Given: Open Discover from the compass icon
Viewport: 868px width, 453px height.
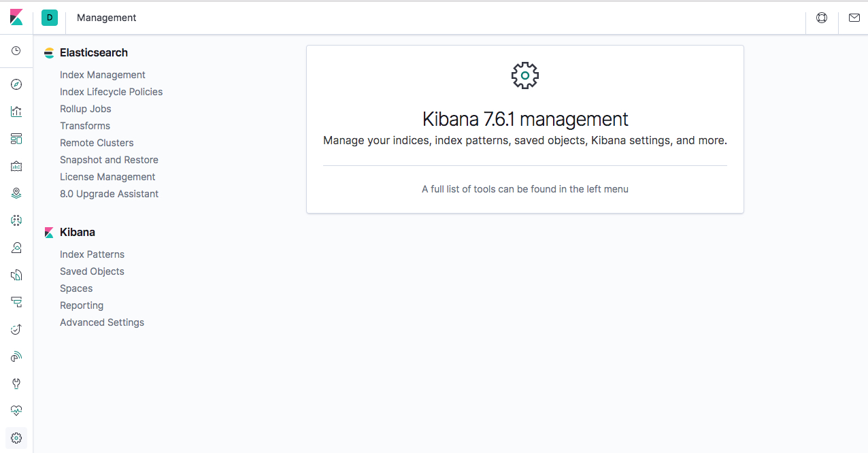Looking at the screenshot, I should click(16, 84).
